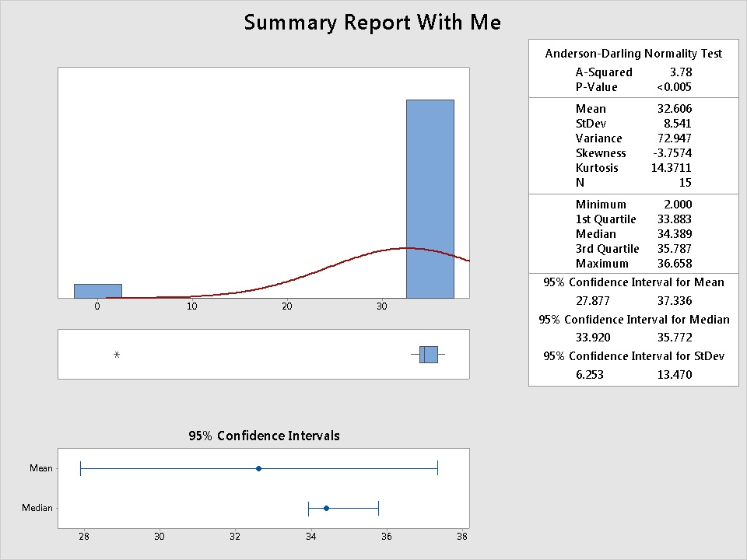
Task: Click the "Summary Report With Me" title
Action: point(372,23)
